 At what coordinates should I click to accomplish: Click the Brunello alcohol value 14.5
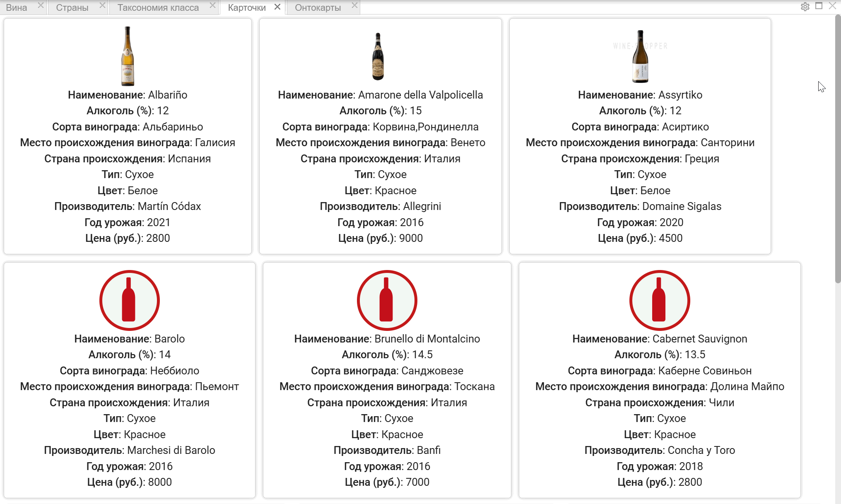tap(422, 354)
